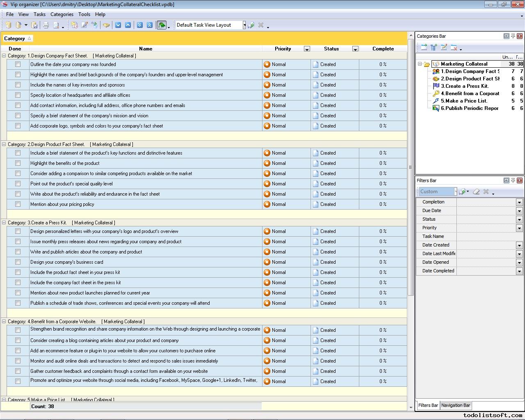Click the double down arrow toolbar icon
The image size is (525, 420).
tap(140, 25)
